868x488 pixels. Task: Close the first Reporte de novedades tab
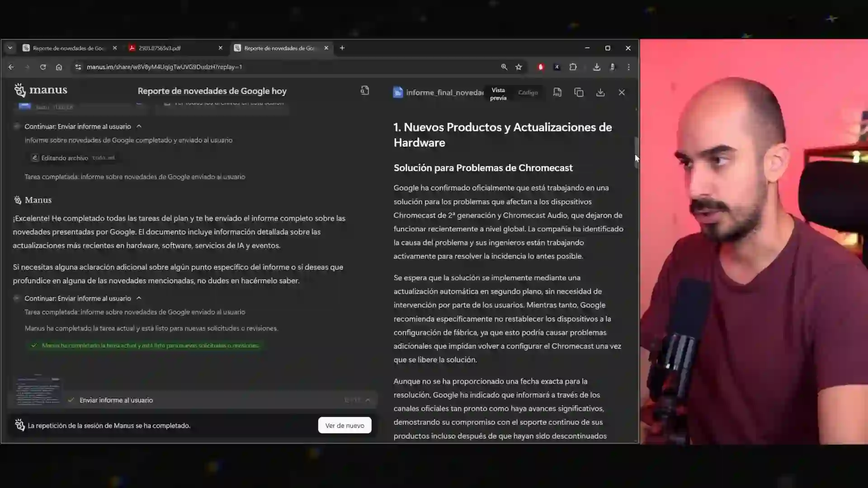click(x=115, y=48)
